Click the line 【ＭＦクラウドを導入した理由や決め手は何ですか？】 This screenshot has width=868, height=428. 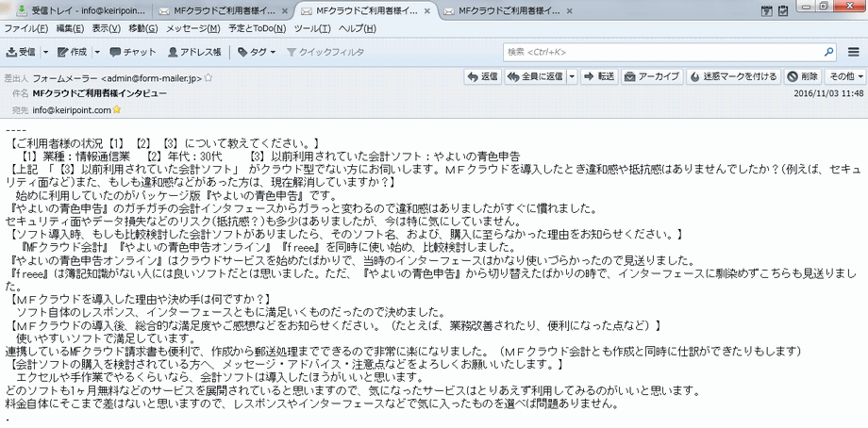pos(140,299)
